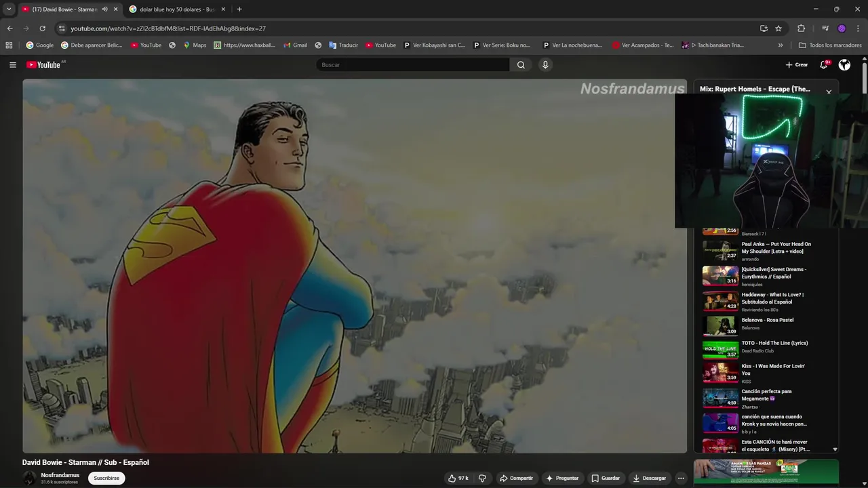Open the Google bookmark
Image resolution: width=868 pixels, height=488 pixels.
point(39,45)
